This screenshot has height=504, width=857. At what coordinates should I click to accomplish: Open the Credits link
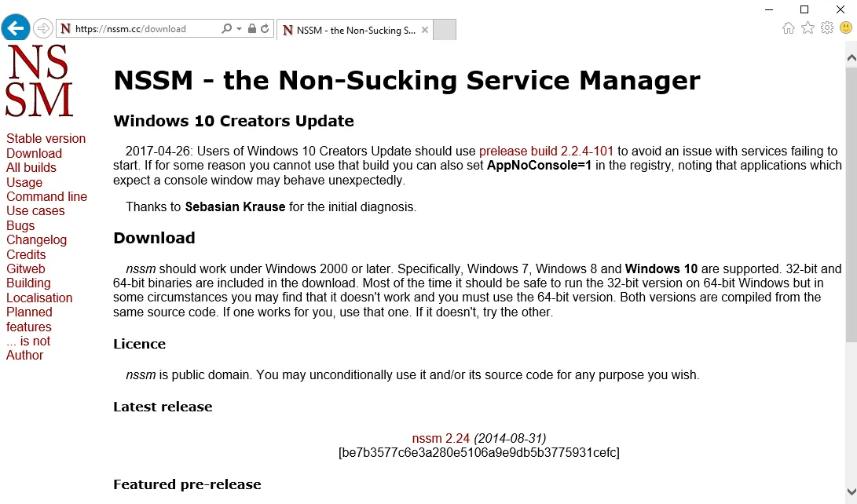(x=26, y=254)
